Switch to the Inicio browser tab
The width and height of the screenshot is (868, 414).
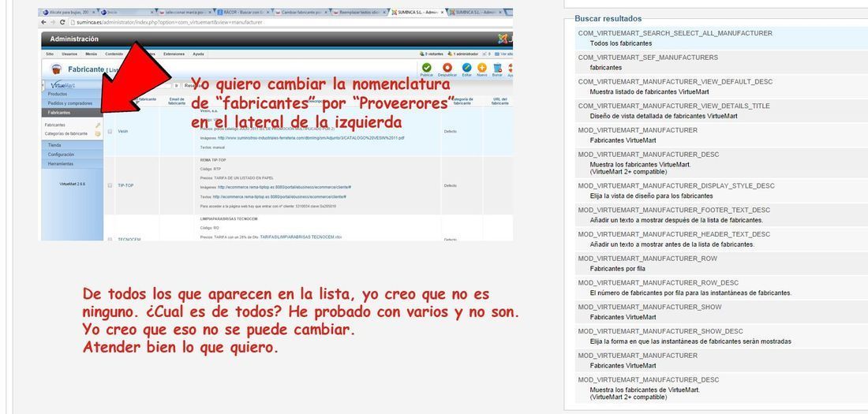click(x=127, y=12)
